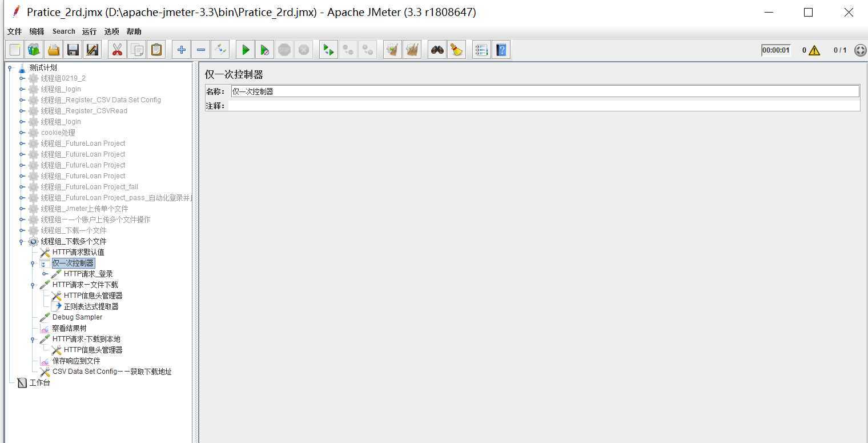Select the 线程组_下载一个文件 node

point(74,230)
